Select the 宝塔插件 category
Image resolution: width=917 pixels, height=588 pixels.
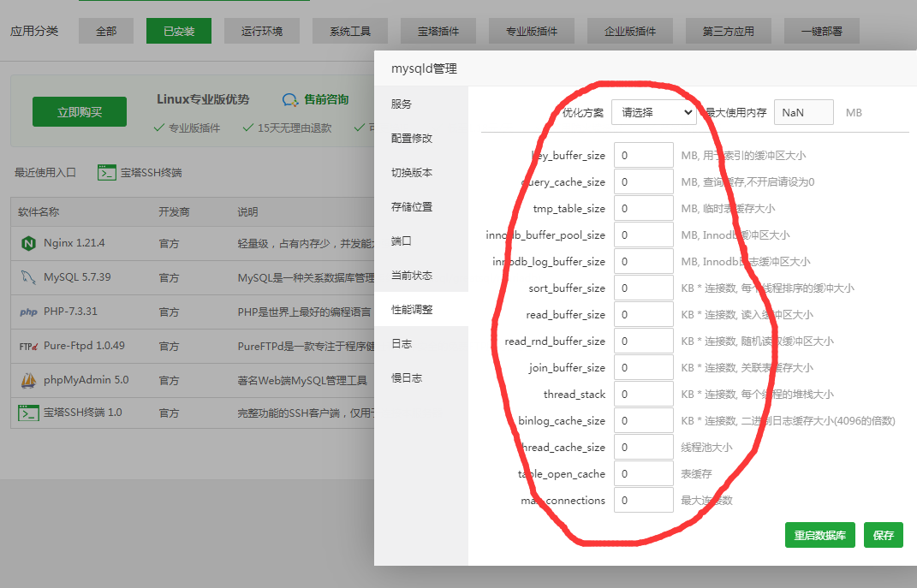pos(438,31)
